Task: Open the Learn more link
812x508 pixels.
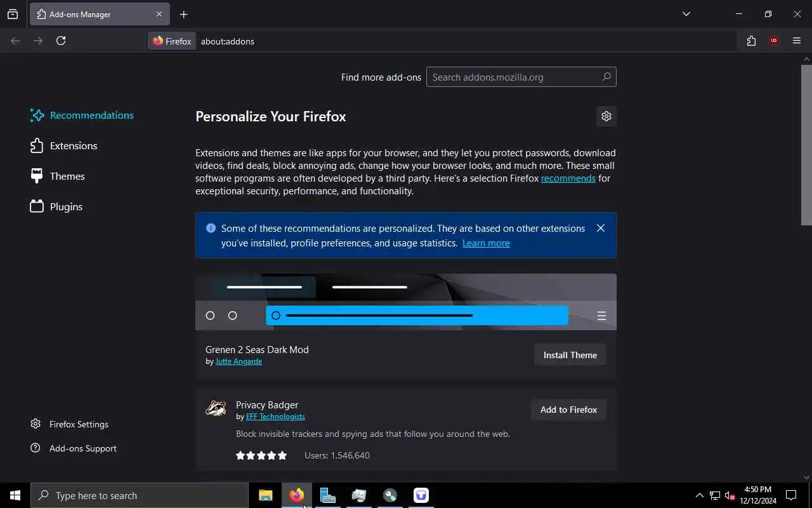Action: point(486,243)
